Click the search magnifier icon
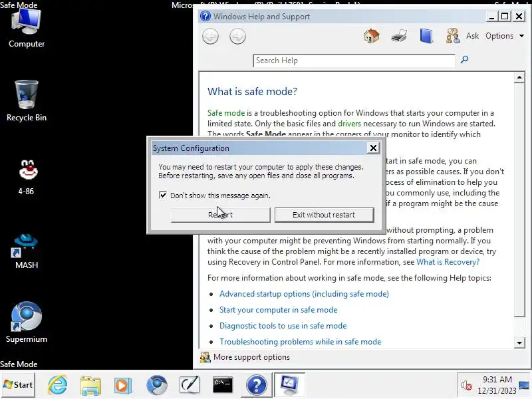Screen dimensions: 532x399 [x=464, y=60]
